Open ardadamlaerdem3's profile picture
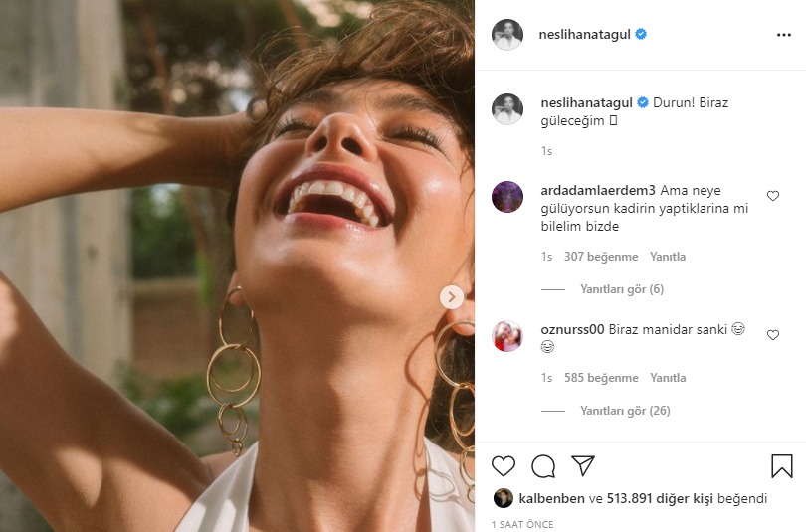The width and height of the screenshot is (806, 532). (507, 197)
